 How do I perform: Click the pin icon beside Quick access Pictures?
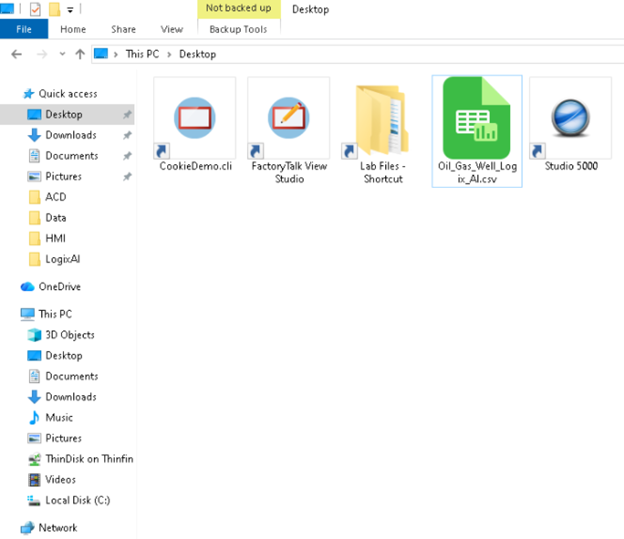127,177
